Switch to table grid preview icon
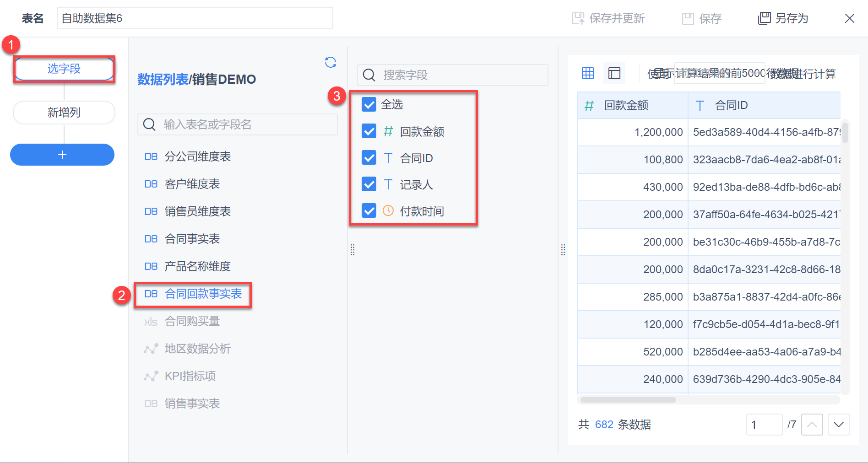Viewport: 868px width, 463px height. tap(588, 73)
